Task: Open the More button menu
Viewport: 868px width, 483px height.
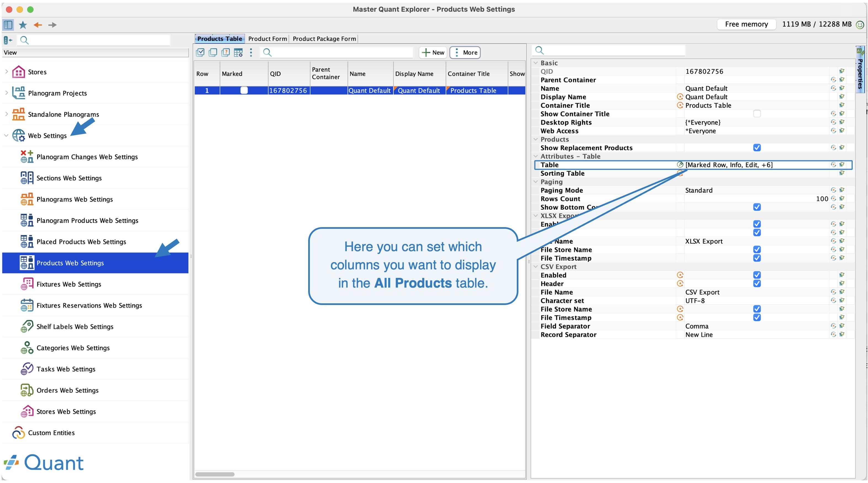Action: 465,53
